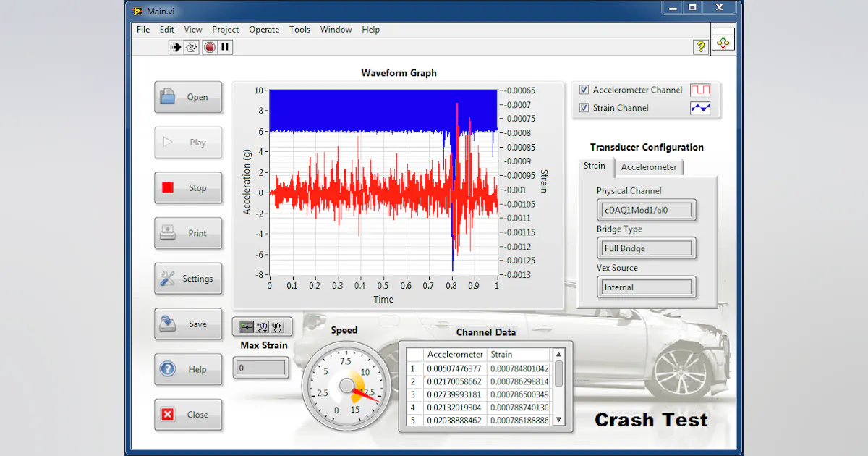Viewport: 868px width, 456px height.
Task: Click the Run Continuously toolbar icon
Action: pyautogui.click(x=192, y=47)
